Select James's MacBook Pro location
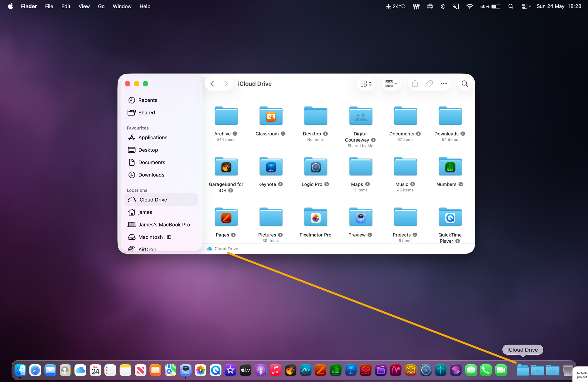This screenshot has height=382, width=588. click(x=161, y=225)
